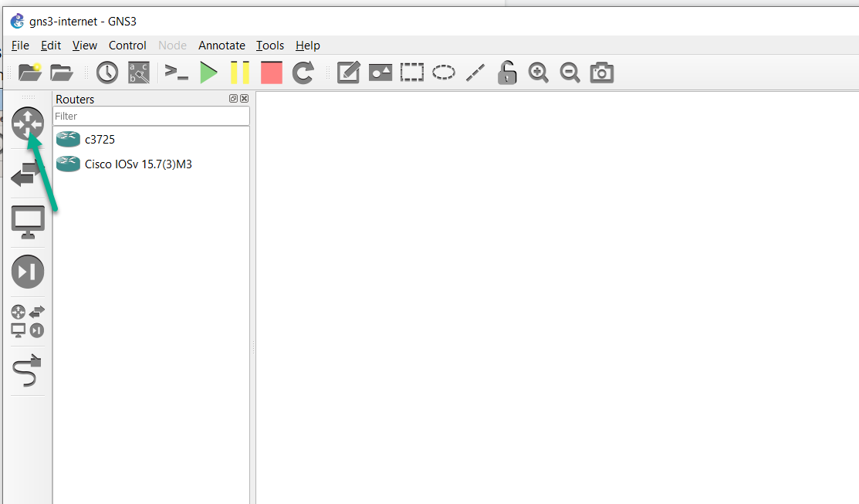Image resolution: width=859 pixels, height=504 pixels.
Task: Toggle the lock items padlock icon
Action: (507, 73)
